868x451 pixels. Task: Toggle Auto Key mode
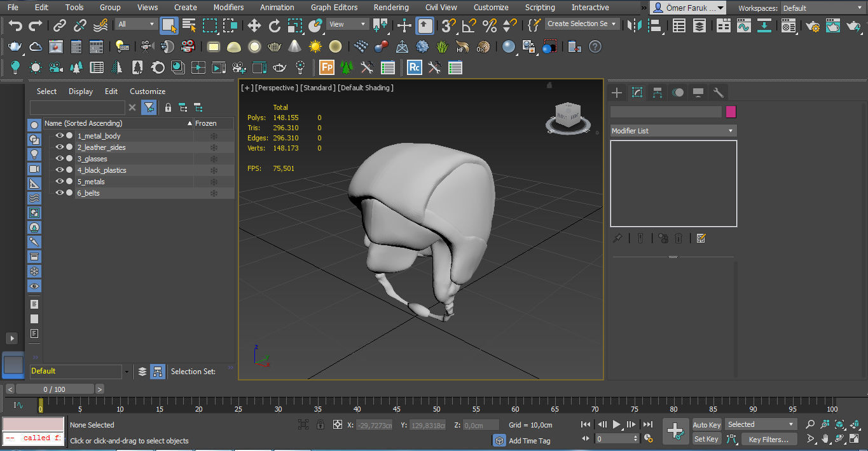(x=706, y=425)
